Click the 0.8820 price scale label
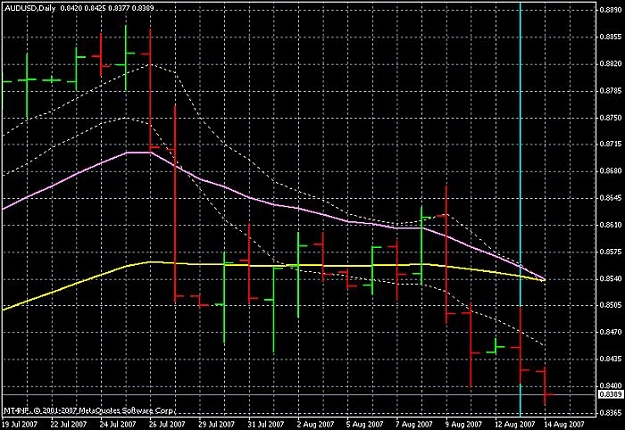The width and height of the screenshot is (625, 430). pyautogui.click(x=611, y=64)
